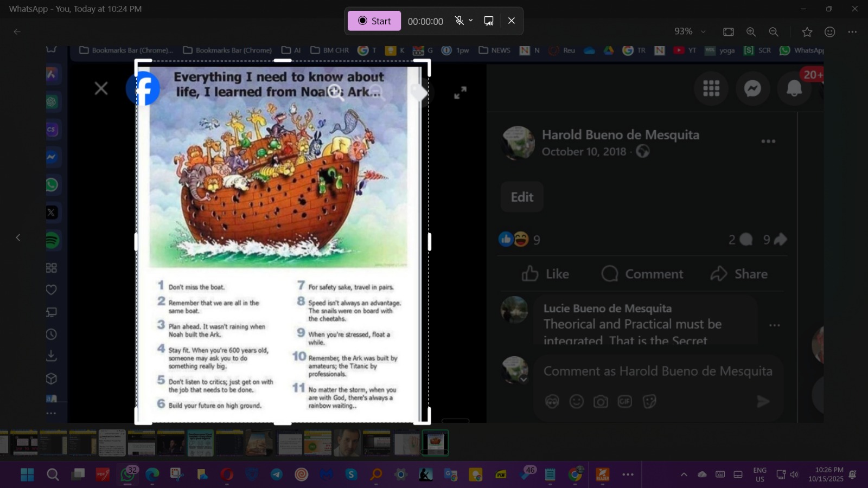Viewport: 868px width, 488px height.
Task: Select the highlighted last filmstrip thumbnail
Action: tap(435, 442)
